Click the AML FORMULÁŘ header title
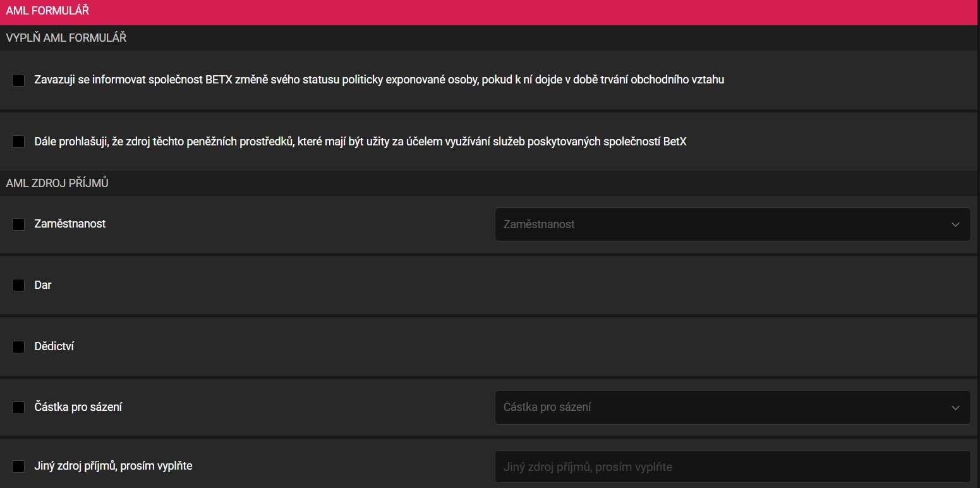The width and height of the screenshot is (980, 488). pyautogui.click(x=47, y=11)
